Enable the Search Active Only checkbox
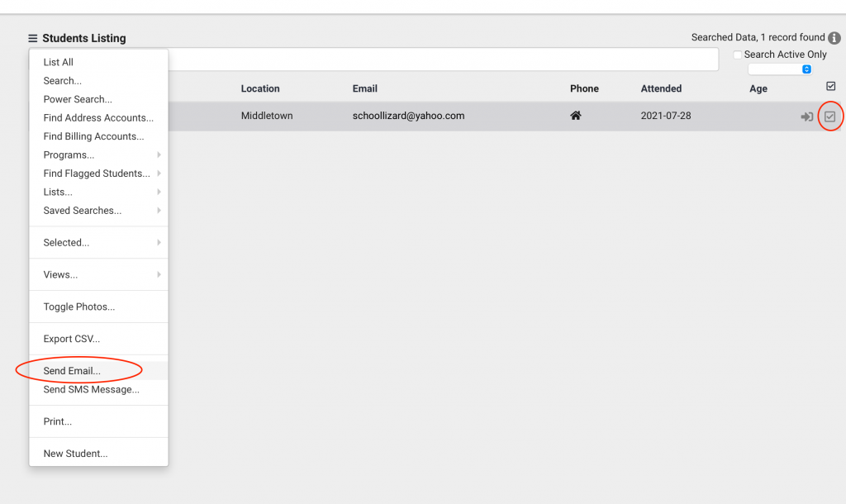 736,54
